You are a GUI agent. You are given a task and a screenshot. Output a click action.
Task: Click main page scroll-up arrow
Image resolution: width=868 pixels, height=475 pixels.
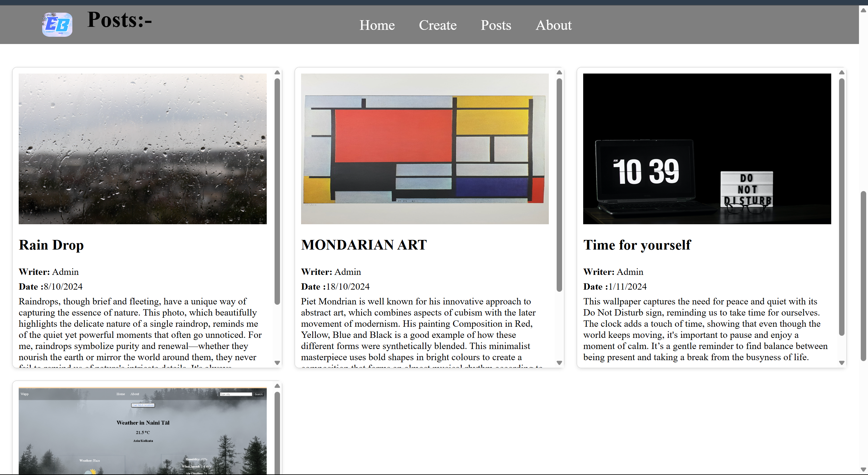pos(863,10)
